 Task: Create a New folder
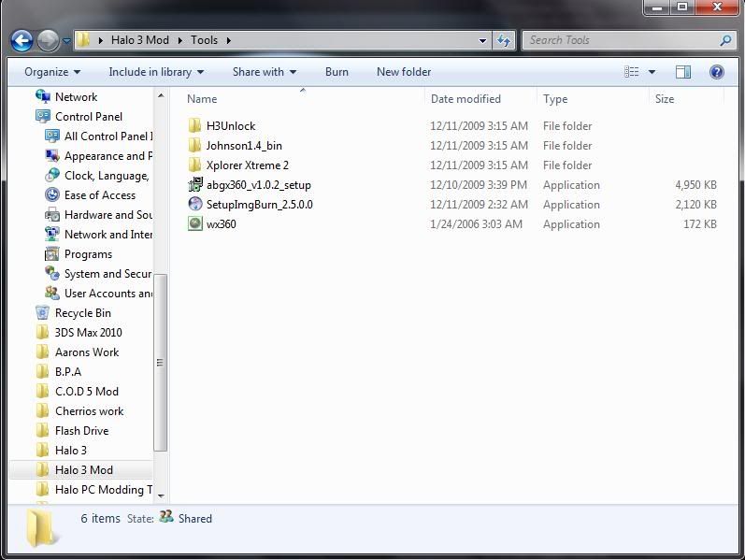404,72
